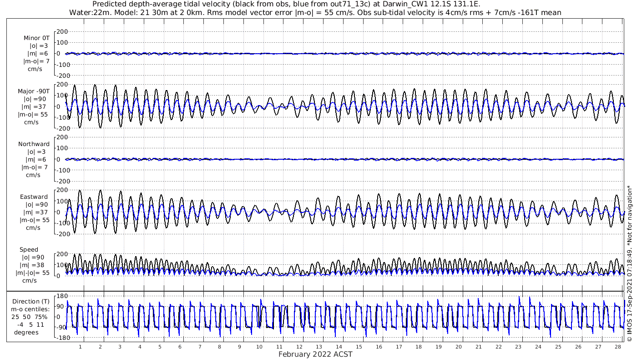Click x-axis day tick label '28'

coord(618,347)
